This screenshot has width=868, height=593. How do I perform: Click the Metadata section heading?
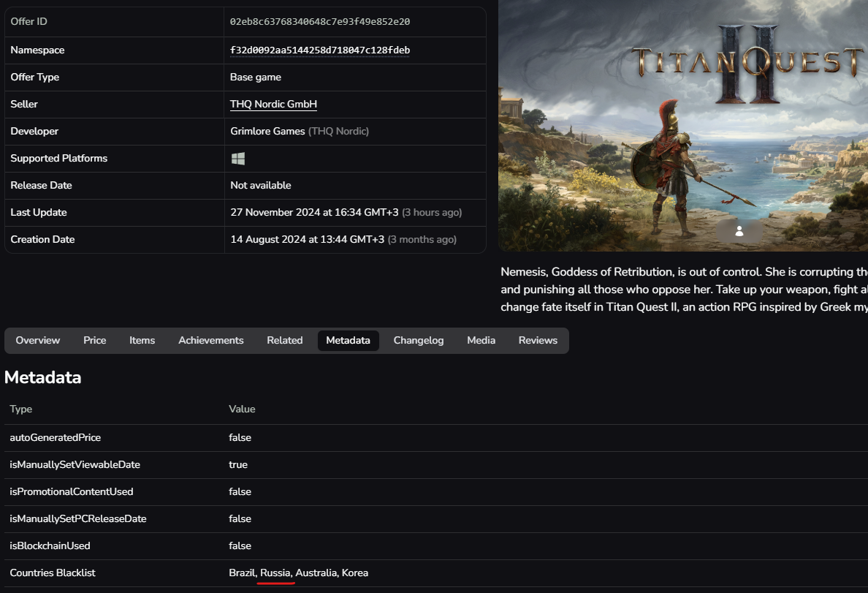(x=42, y=377)
